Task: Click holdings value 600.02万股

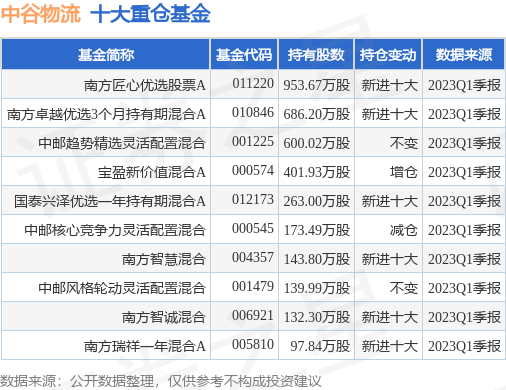Action: [317, 143]
